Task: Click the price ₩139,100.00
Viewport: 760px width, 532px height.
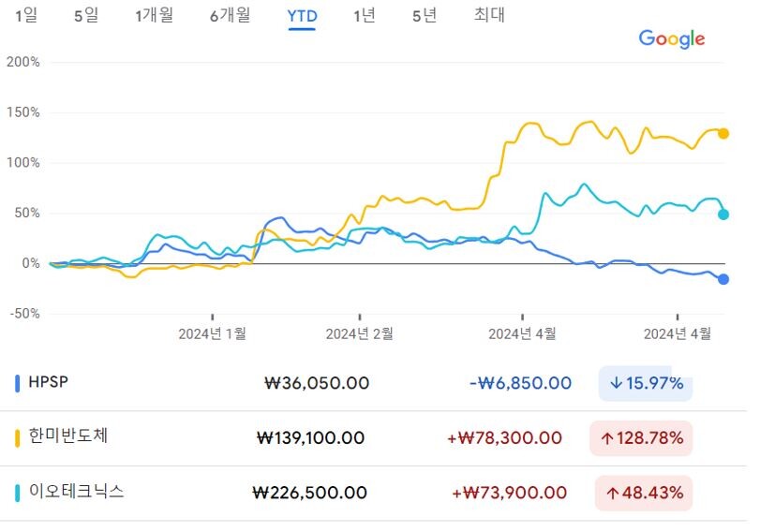Action: point(311,438)
